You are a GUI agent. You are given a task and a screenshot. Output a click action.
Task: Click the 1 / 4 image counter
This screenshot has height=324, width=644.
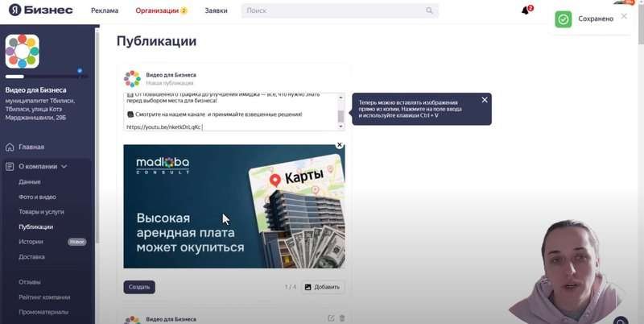click(291, 287)
